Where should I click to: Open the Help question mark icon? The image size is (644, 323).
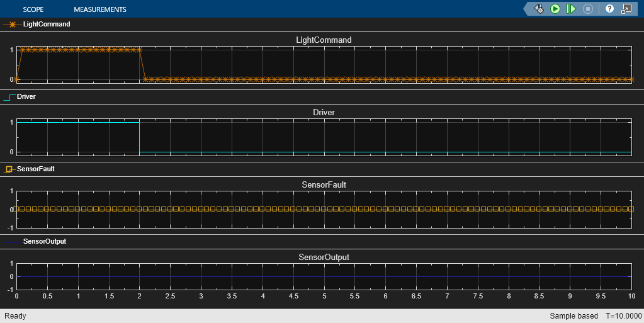[x=609, y=9]
